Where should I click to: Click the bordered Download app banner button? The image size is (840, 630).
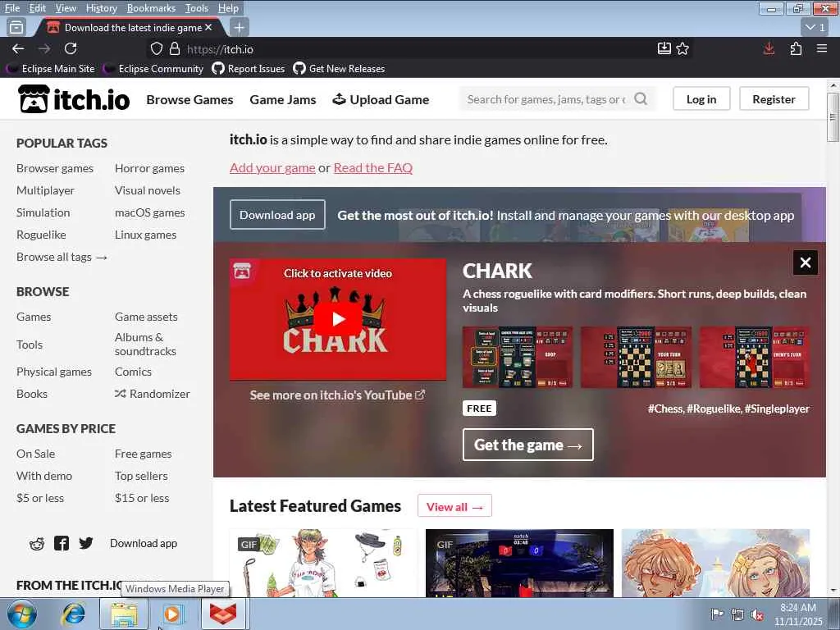277,215
